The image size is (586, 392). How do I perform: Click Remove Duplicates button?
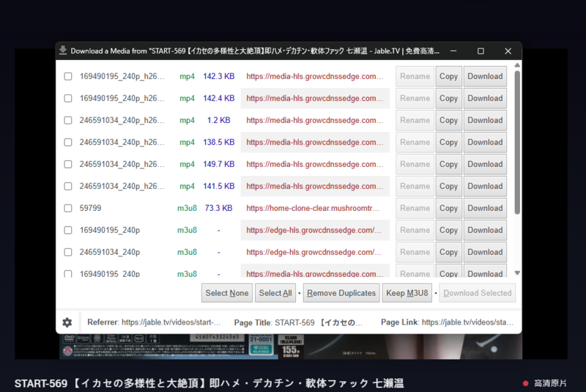coord(341,293)
